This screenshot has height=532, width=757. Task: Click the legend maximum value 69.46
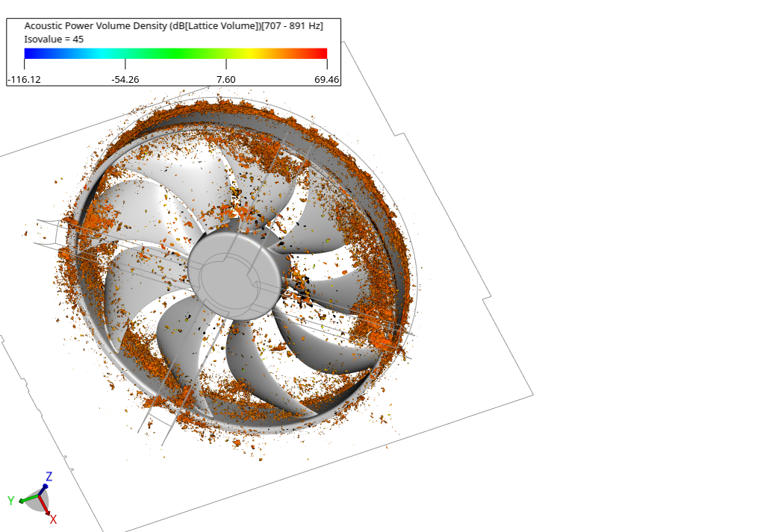point(327,80)
